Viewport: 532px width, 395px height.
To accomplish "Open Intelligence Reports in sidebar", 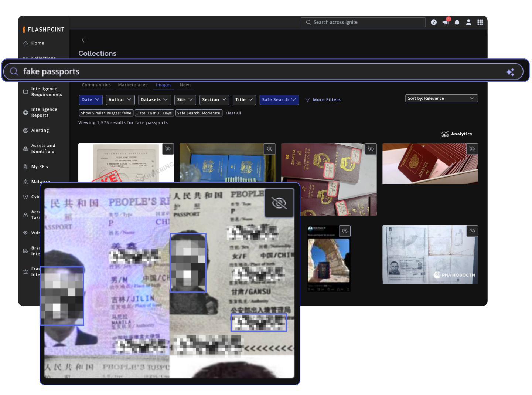I will click(44, 112).
